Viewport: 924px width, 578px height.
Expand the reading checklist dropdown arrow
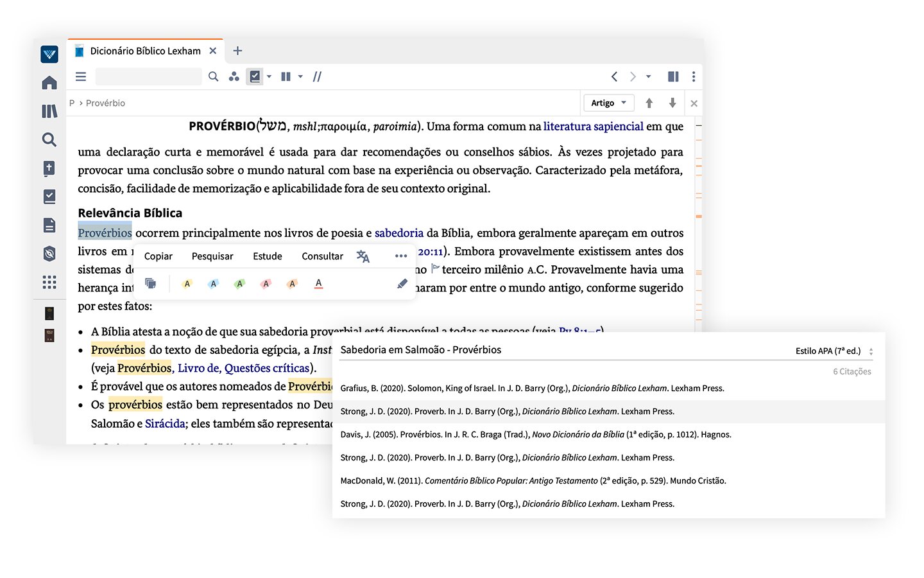coord(269,76)
